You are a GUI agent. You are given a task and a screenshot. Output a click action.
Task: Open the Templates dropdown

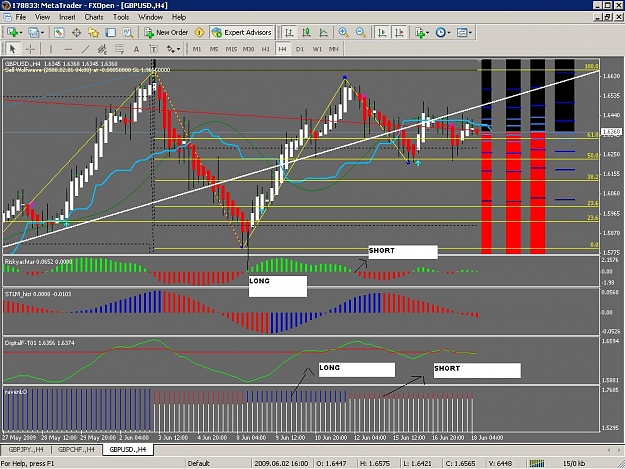(464, 33)
